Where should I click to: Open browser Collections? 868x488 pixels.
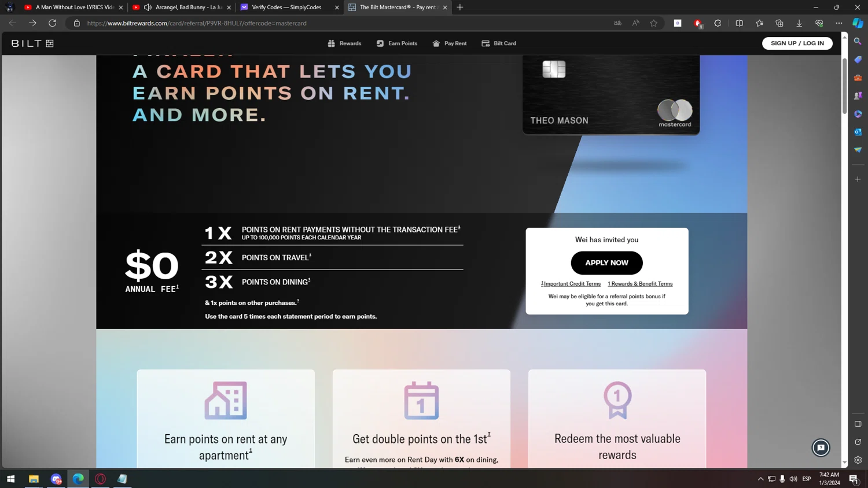point(779,23)
